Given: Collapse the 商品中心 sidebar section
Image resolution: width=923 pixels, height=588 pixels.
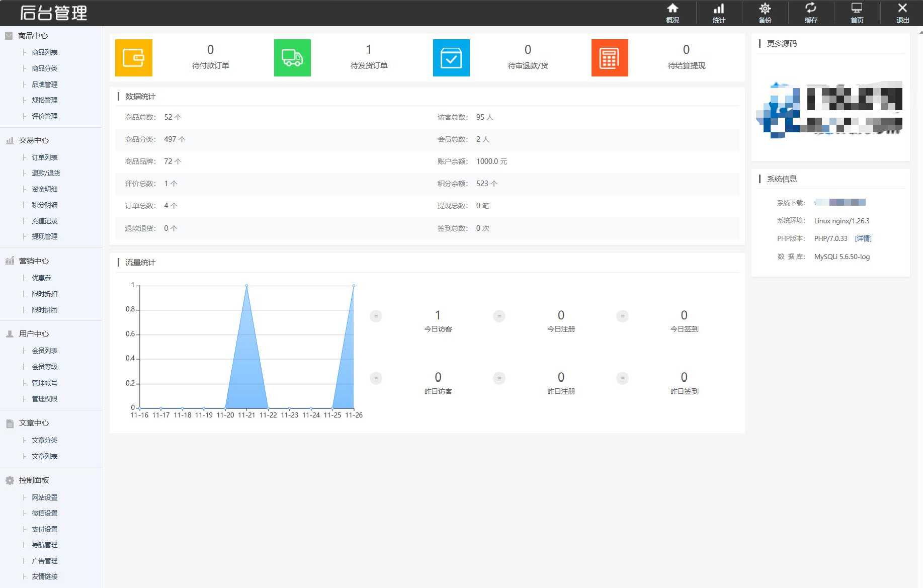Looking at the screenshot, I should pyautogui.click(x=33, y=36).
